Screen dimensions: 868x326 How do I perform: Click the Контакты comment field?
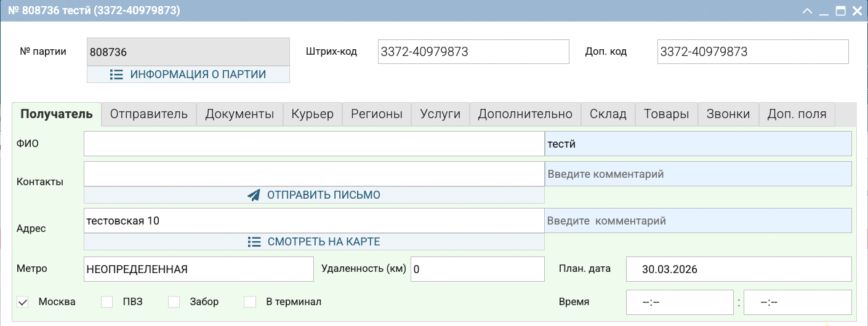point(698,174)
